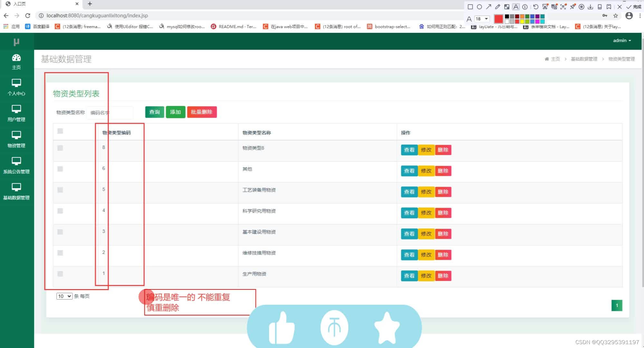Bookmark this page with star icon
644x348 pixels.
point(615,15)
